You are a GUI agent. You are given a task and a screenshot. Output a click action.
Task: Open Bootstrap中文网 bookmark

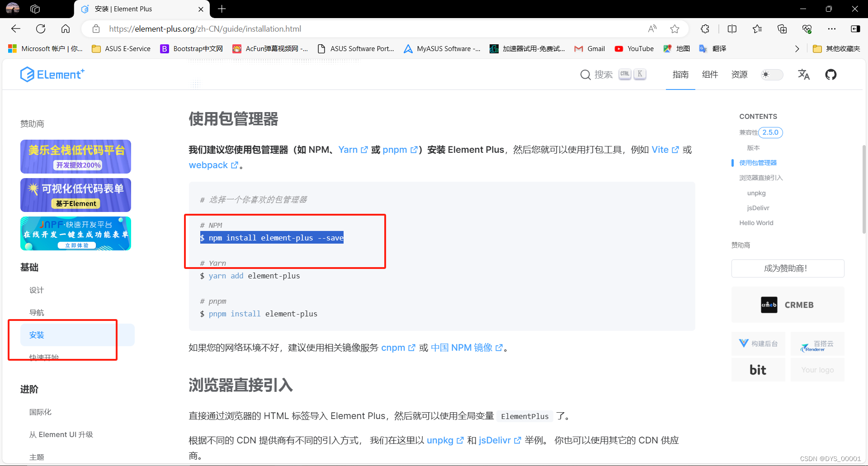point(192,49)
